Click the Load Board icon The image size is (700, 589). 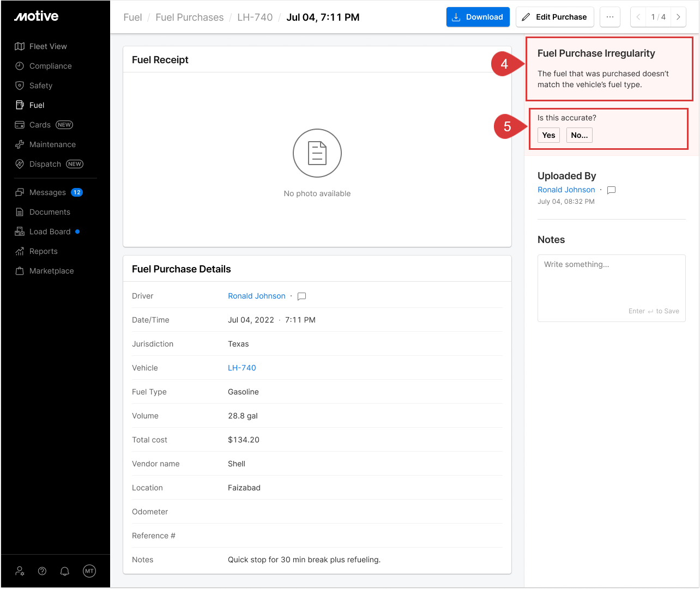pos(20,232)
